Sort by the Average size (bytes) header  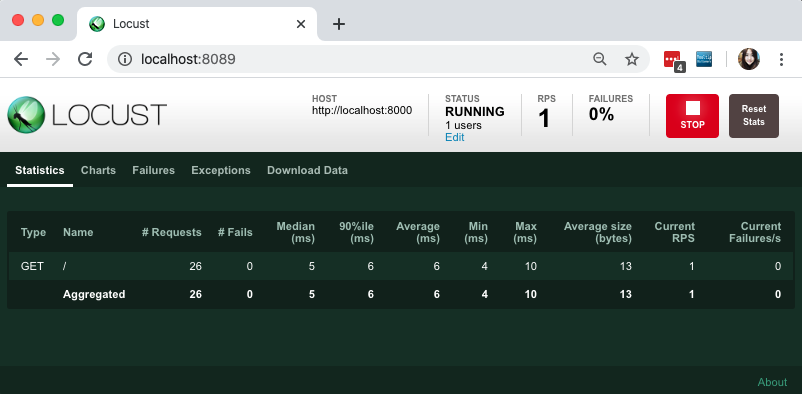coord(598,232)
